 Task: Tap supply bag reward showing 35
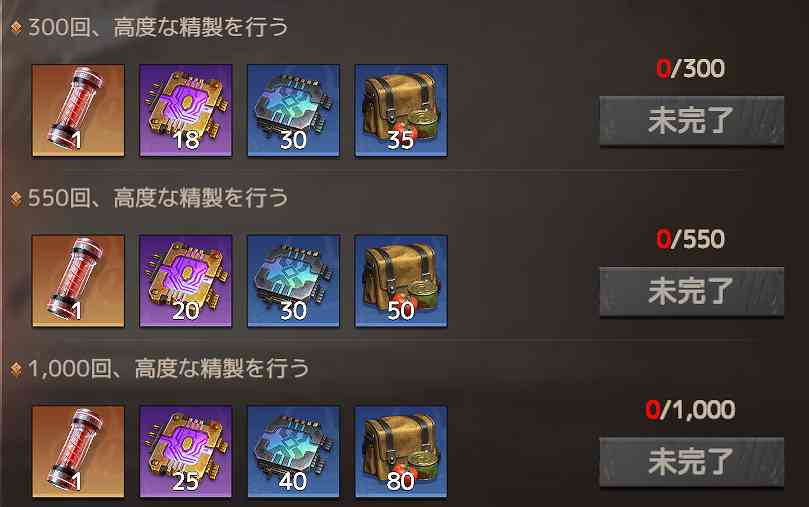pyautogui.click(x=401, y=110)
